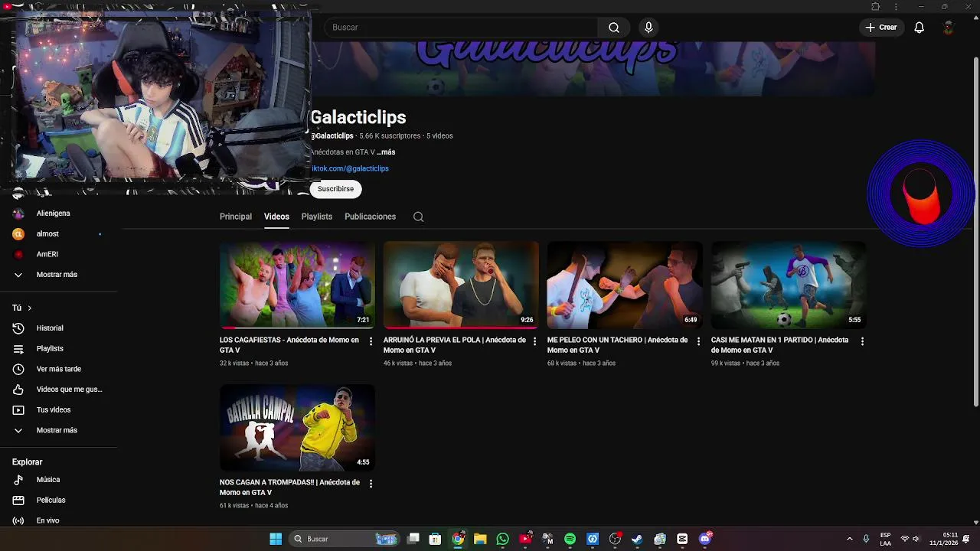Select the Videos tab

tap(276, 217)
